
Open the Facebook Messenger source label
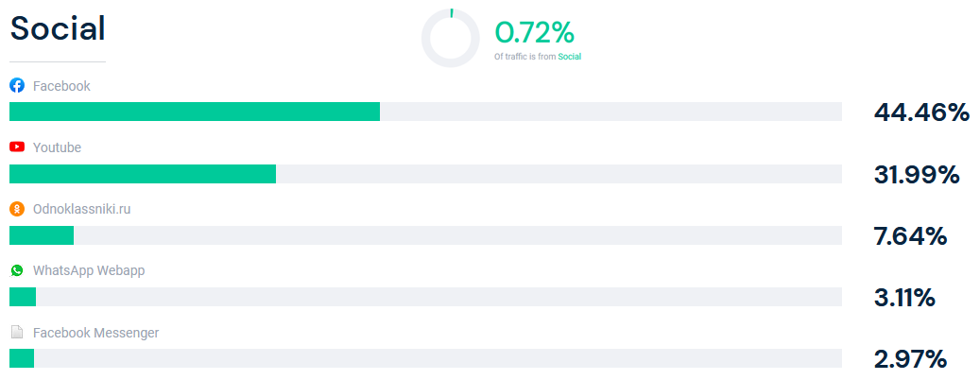pos(95,333)
